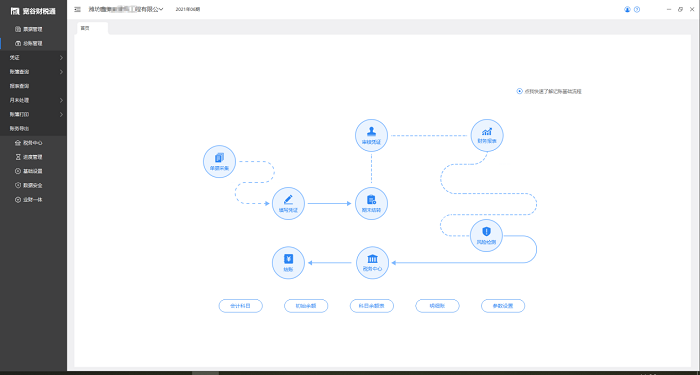Expand the company name dropdown
Viewport: 700px width, 375px height.
[x=126, y=9]
